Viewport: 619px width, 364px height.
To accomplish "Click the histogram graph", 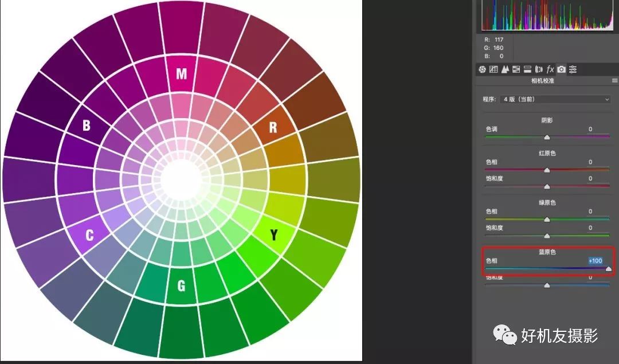I will point(547,15).
